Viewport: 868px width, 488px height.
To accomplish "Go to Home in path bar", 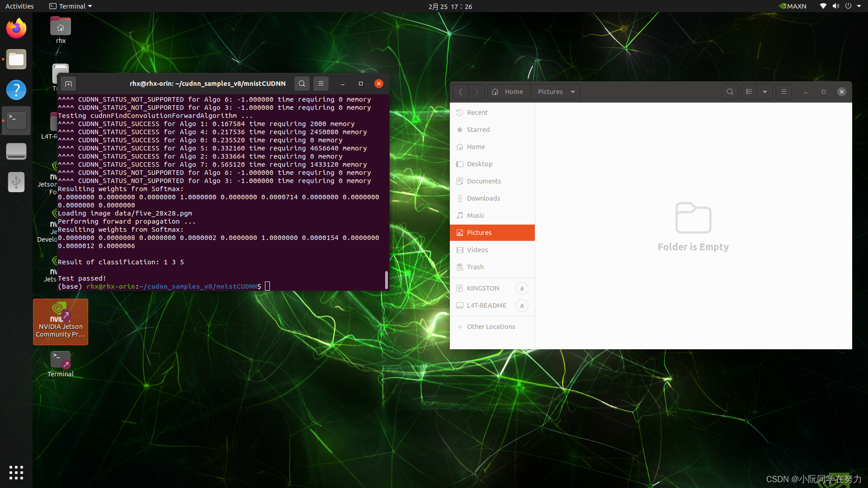I will (x=509, y=92).
